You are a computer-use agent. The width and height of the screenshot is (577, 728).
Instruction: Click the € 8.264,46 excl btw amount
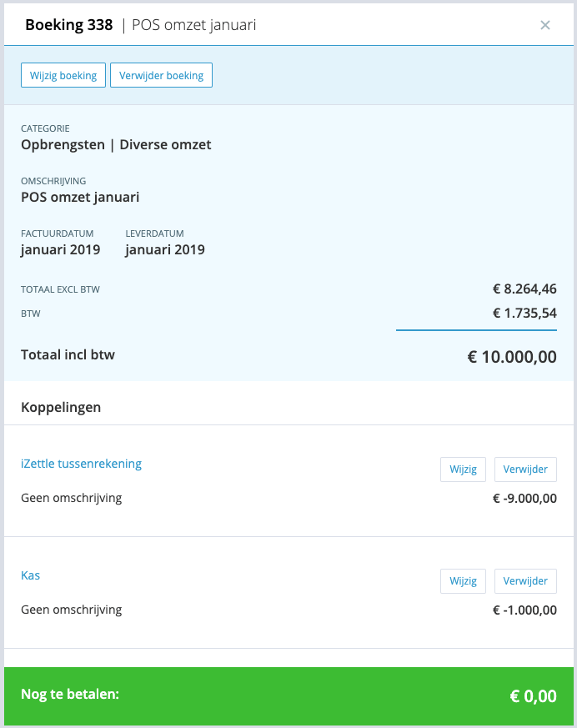tap(524, 289)
